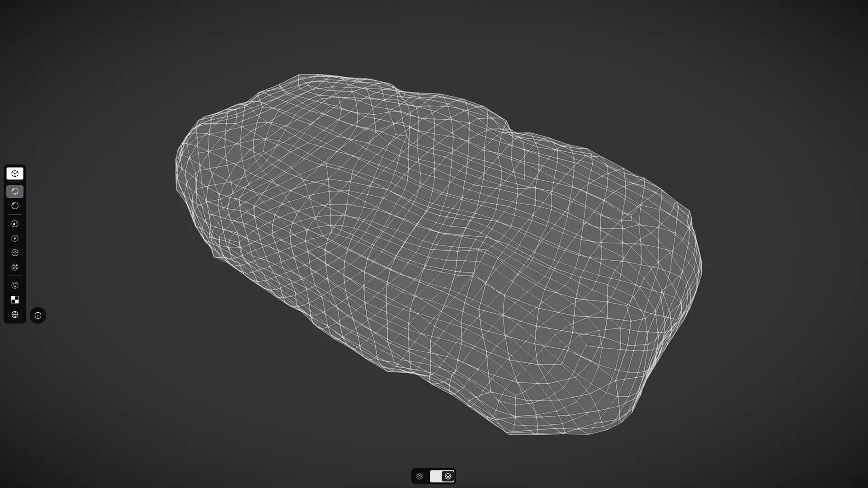
Task: Click the wireframe 3D rock model
Action: coord(439,255)
